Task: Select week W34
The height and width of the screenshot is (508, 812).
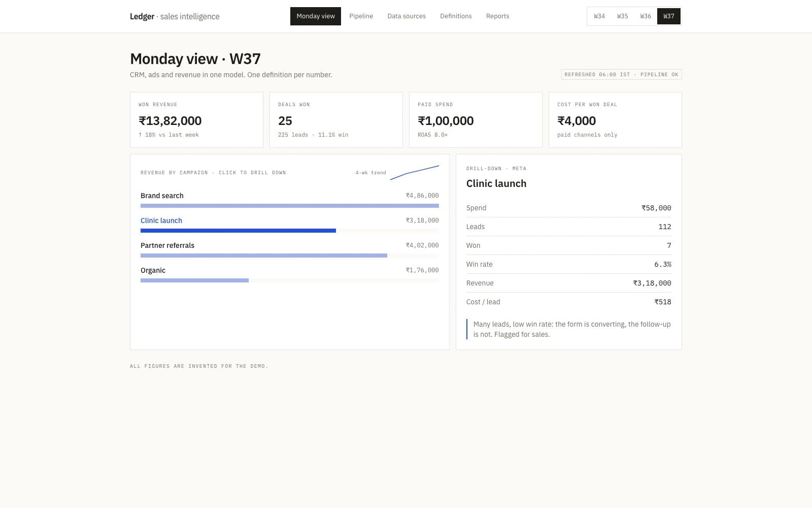Action: pos(599,16)
